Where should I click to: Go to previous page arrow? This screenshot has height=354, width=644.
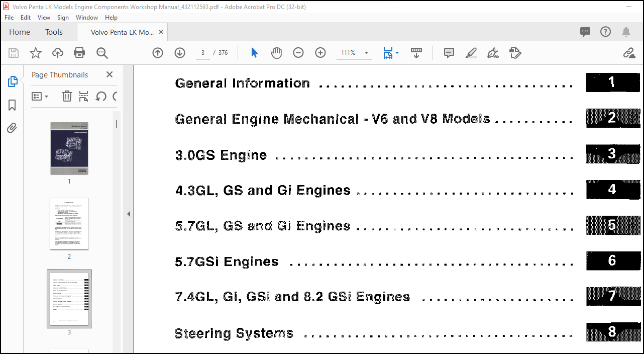click(x=158, y=53)
